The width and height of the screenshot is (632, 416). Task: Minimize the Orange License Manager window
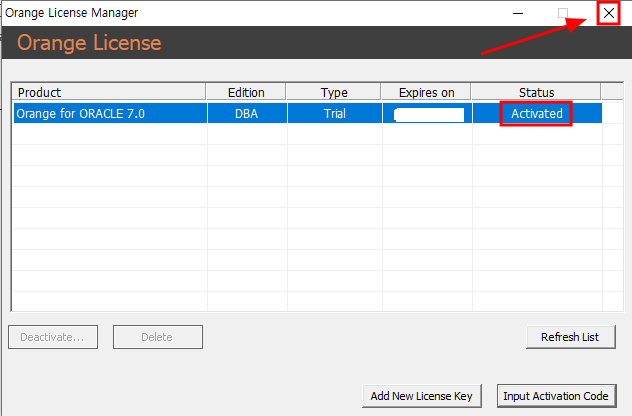518,13
